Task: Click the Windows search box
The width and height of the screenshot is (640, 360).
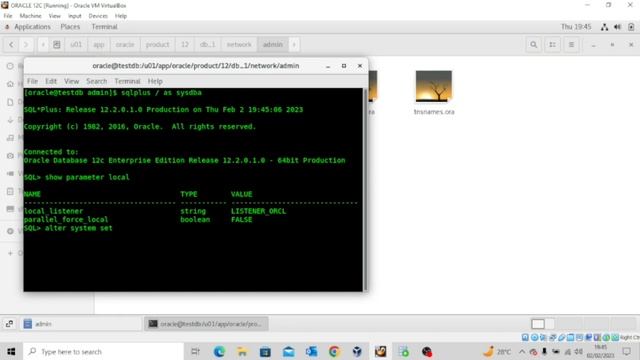Action: point(103,352)
